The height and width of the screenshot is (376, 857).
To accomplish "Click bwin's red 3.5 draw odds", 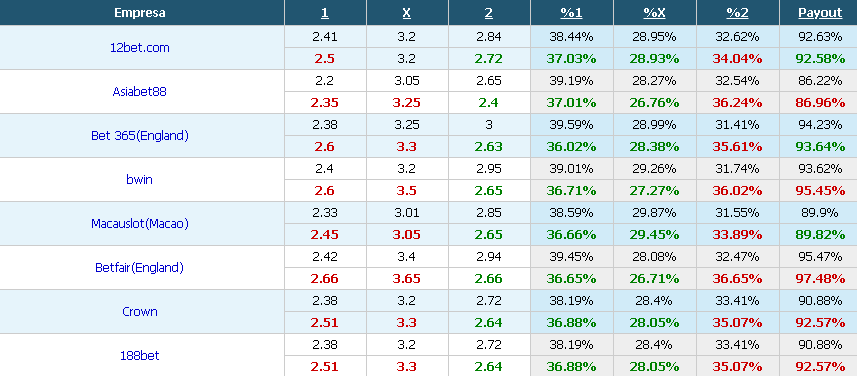I will tap(407, 191).
